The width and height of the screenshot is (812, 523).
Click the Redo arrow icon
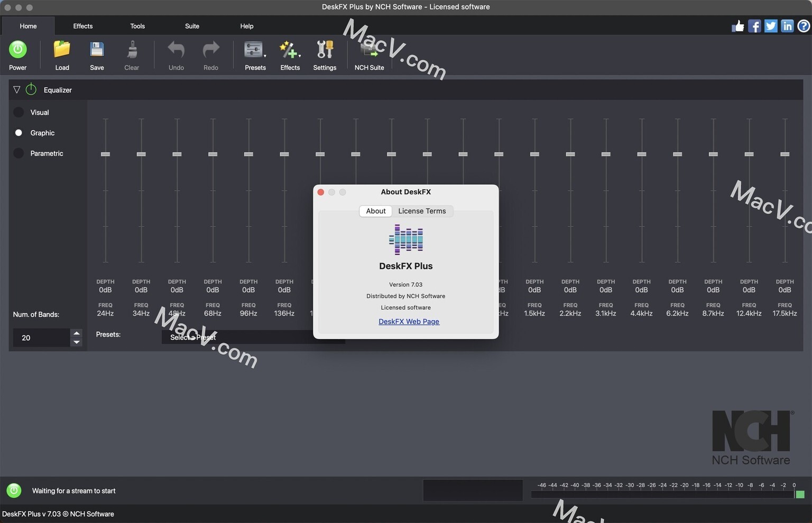pos(211,50)
